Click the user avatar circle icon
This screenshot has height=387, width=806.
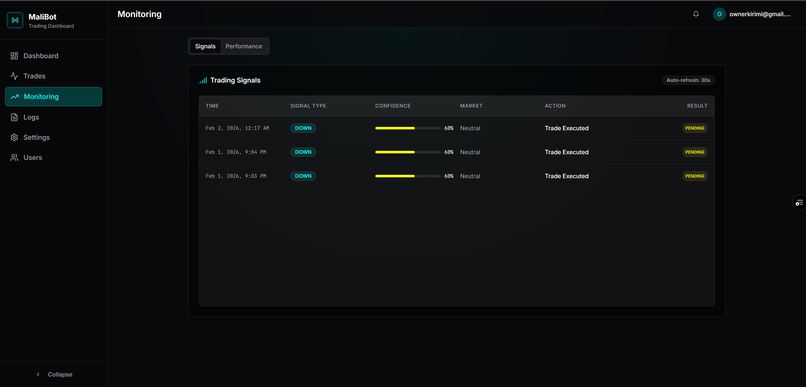tap(719, 14)
